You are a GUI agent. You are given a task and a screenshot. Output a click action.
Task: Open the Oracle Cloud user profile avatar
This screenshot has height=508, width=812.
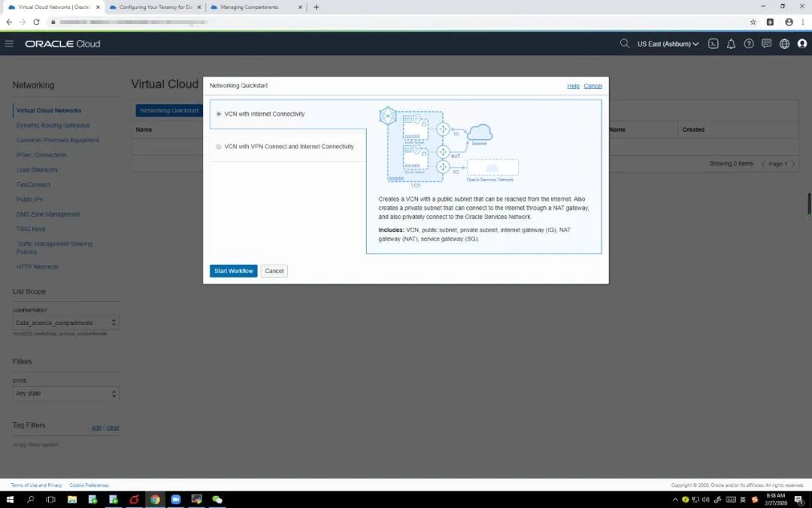click(801, 44)
